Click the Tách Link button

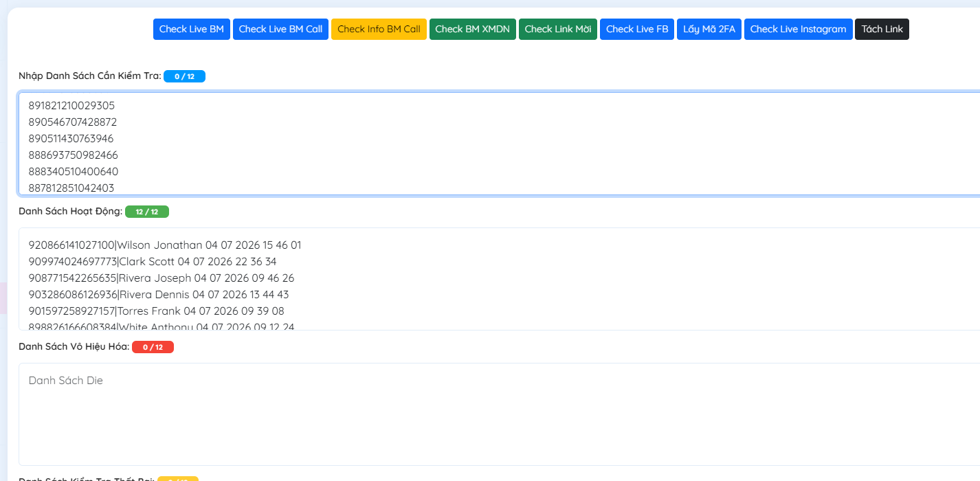coord(882,29)
